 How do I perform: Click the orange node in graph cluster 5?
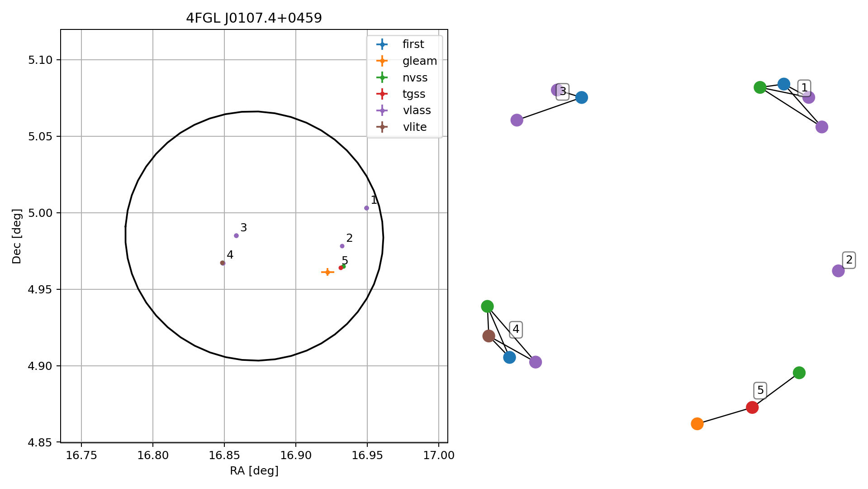click(x=697, y=424)
